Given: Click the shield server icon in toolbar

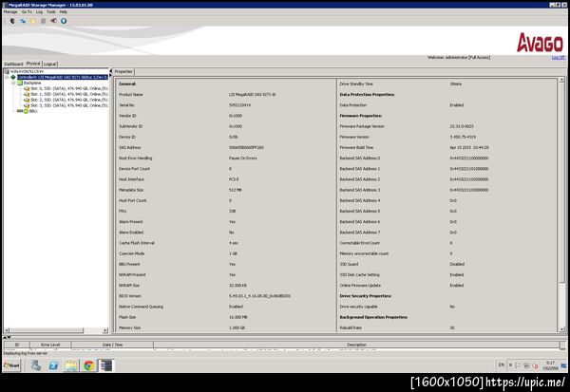Looking at the screenshot, I should click(x=12, y=21).
